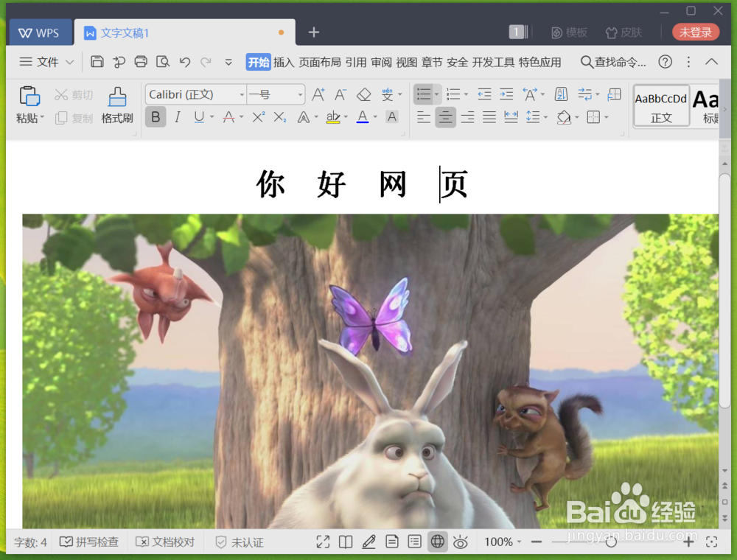Screen dimensions: 737x560
Task: Click 文档校对 in status bar
Action: [x=165, y=542]
